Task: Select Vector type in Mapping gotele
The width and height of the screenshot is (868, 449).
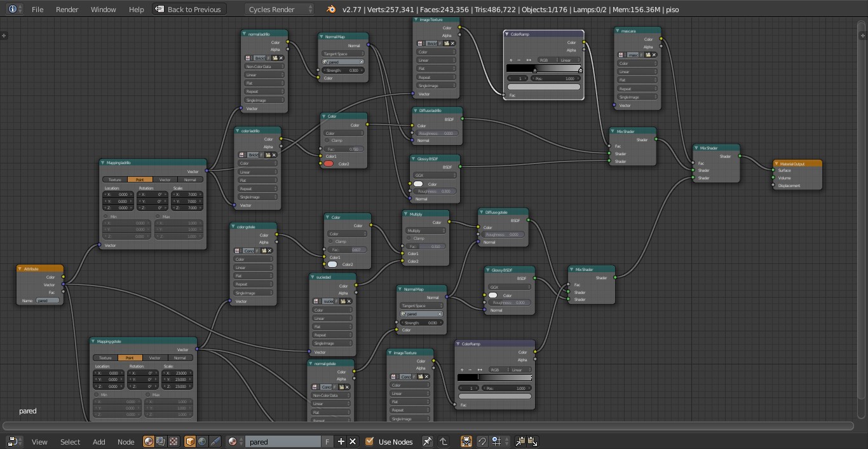Action: [x=155, y=358]
